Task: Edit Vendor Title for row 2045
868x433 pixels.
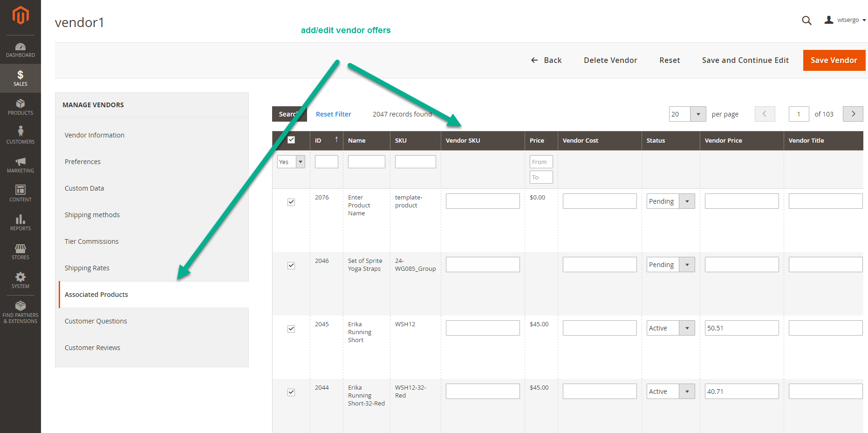Action: tap(826, 328)
